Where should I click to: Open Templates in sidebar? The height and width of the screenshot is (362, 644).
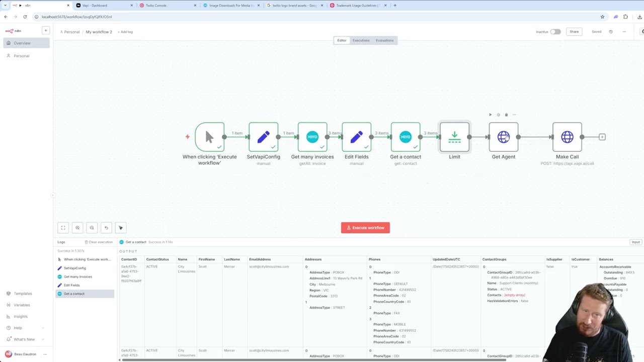click(25, 294)
